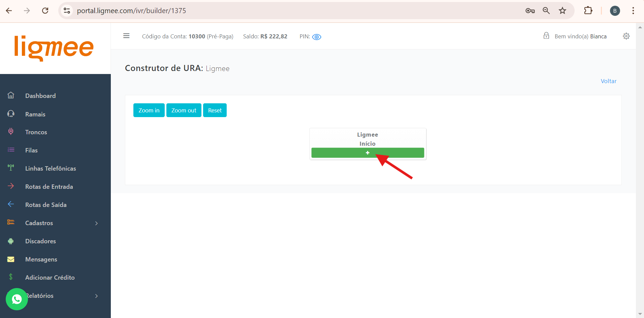The width and height of the screenshot is (644, 318).
Task: Open the settings gear icon
Action: (626, 36)
